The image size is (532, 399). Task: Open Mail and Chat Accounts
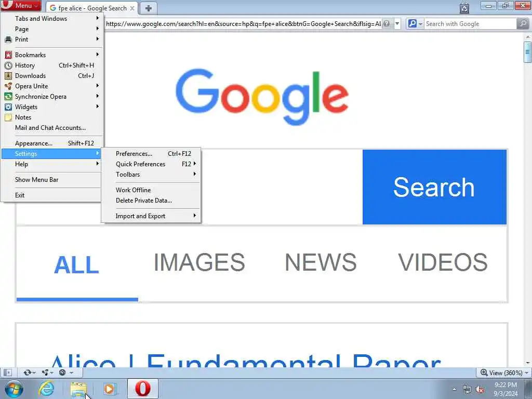pyautogui.click(x=52, y=128)
